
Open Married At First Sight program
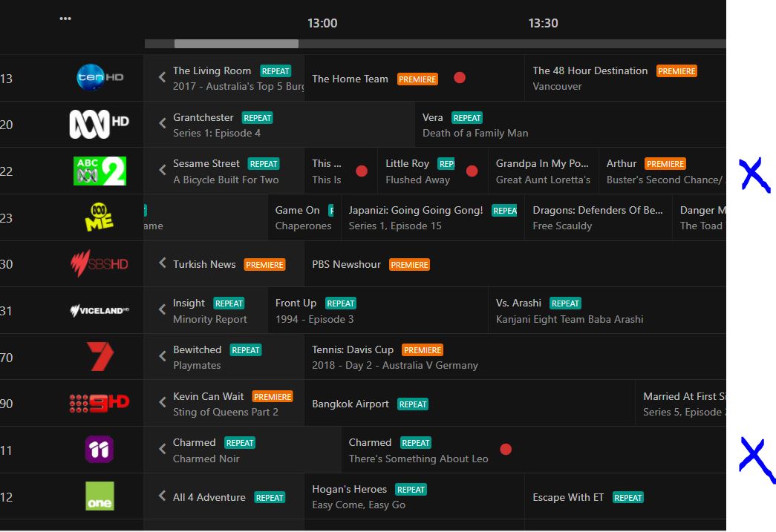point(680,404)
